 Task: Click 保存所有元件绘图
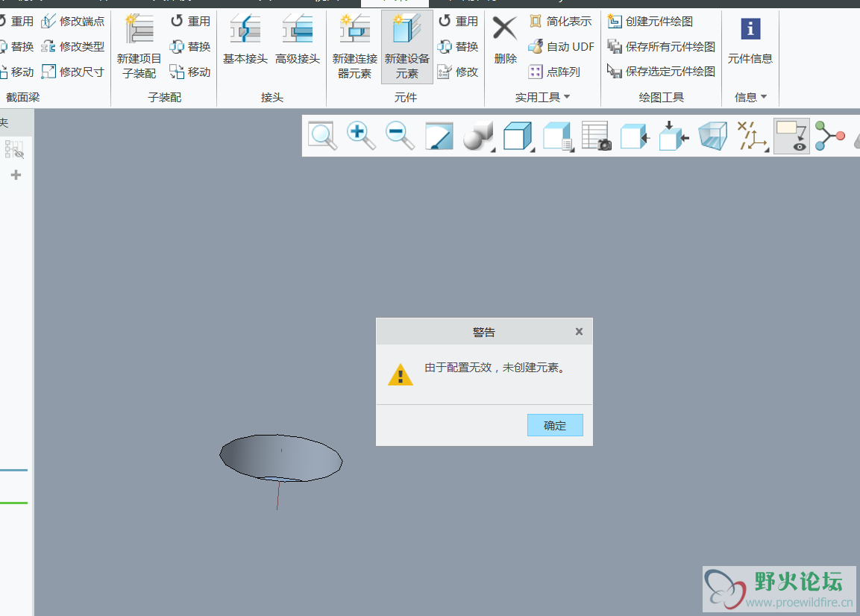662,47
